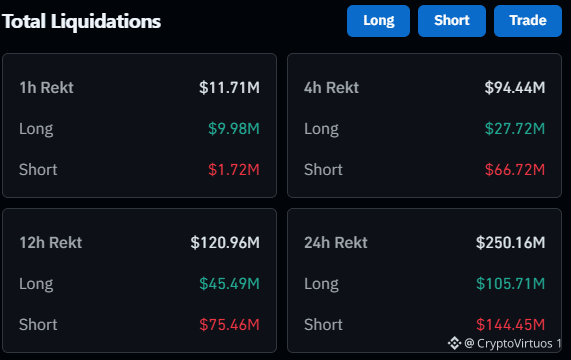The height and width of the screenshot is (360, 571).
Task: Select the $250.16M 24h total value
Action: pyautogui.click(x=511, y=243)
